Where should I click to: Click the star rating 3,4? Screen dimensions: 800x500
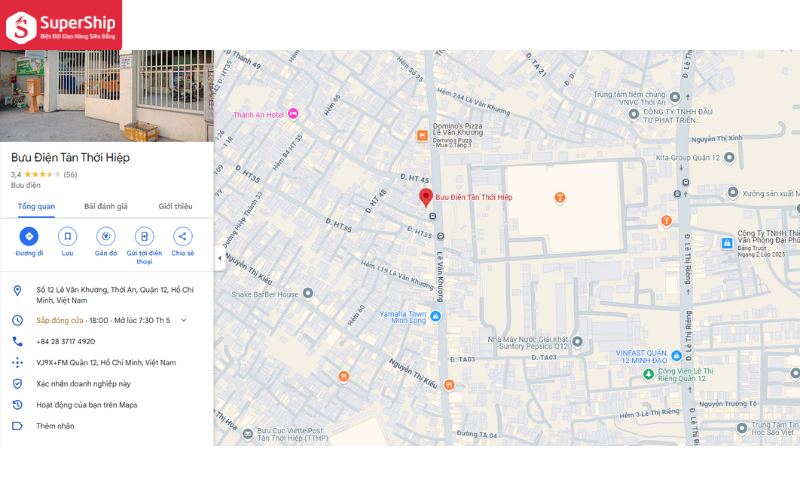click(x=36, y=174)
